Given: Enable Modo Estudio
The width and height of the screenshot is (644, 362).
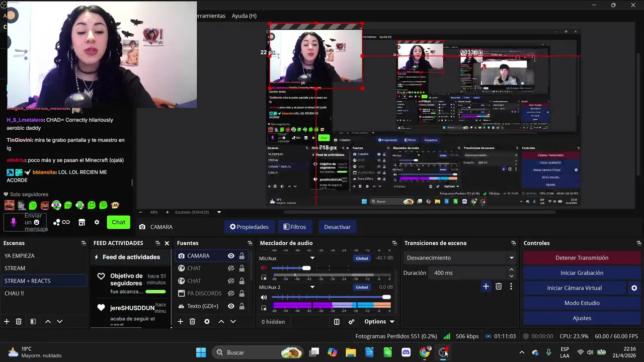Looking at the screenshot, I should [x=582, y=303].
